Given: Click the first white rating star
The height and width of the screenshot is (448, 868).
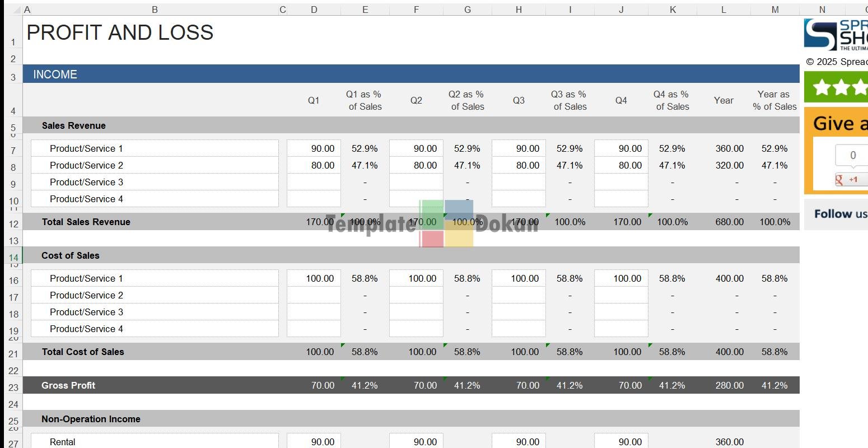Looking at the screenshot, I should [x=822, y=87].
